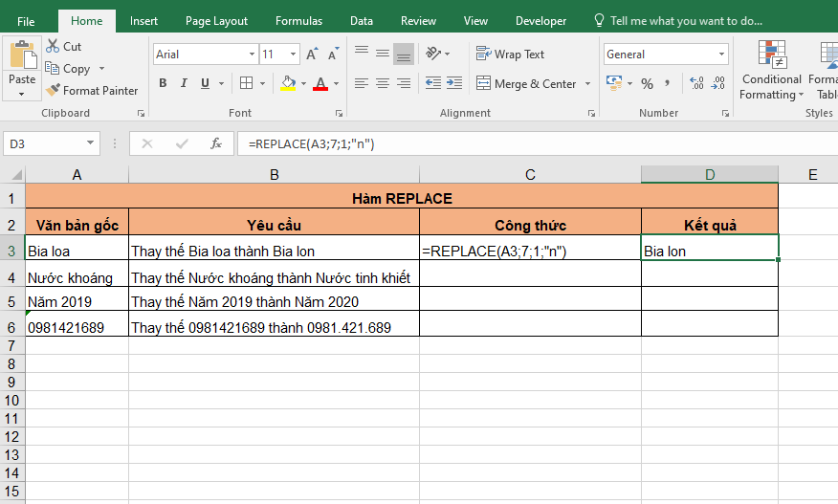
Task: Switch to the Formulas ribbon tab
Action: [298, 21]
